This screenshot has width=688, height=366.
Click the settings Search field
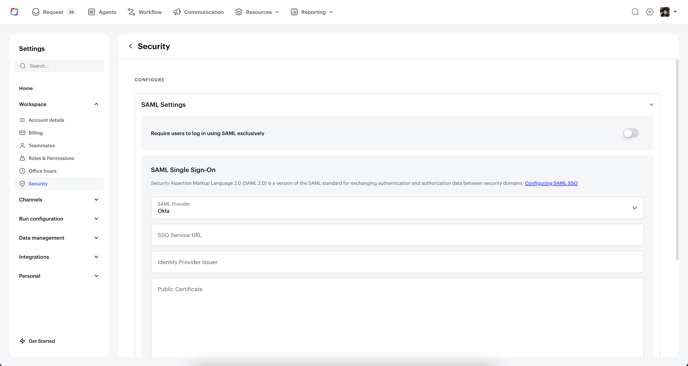[59, 66]
